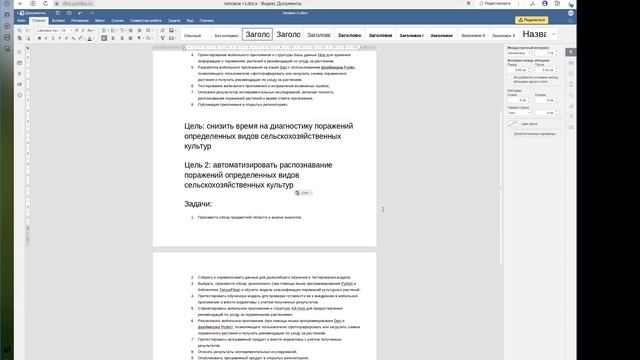This screenshot has width=640, height=360.
Task: Open the Файл menu tab
Action: 21,20
